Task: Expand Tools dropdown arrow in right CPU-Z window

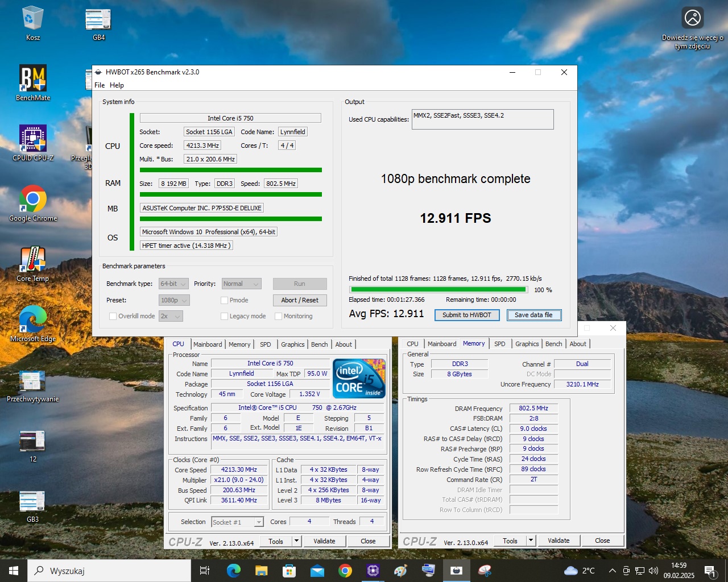Action: pyautogui.click(x=531, y=541)
